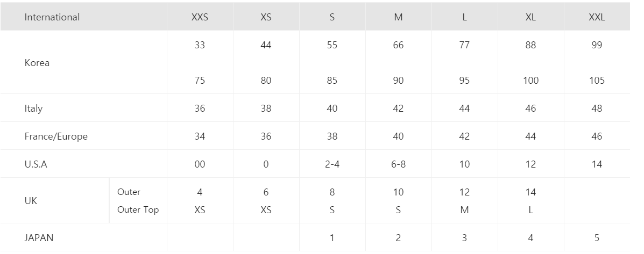644x254 pixels.
Task: Click the France/Europe row label
Action: (x=56, y=136)
